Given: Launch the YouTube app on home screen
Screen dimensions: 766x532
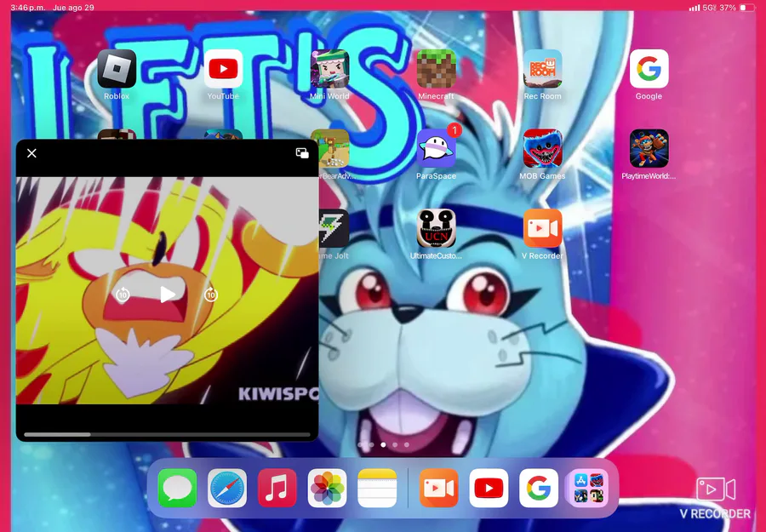Looking at the screenshot, I should [x=223, y=69].
